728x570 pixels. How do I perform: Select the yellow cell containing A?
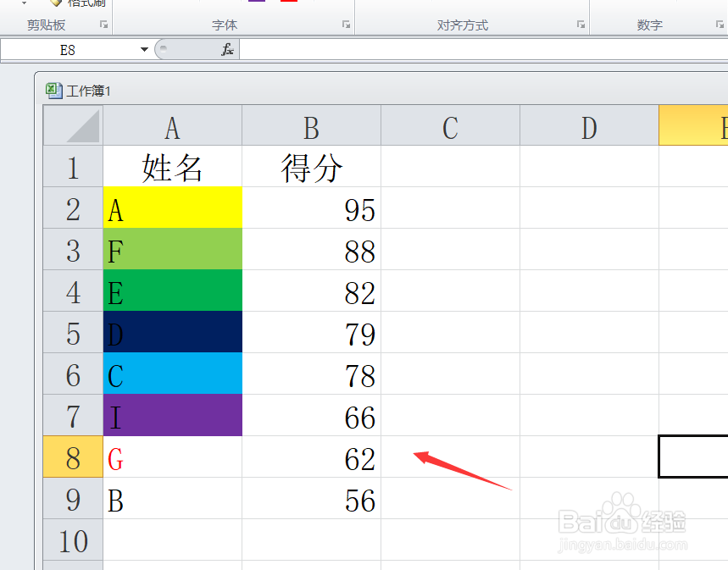click(x=172, y=208)
